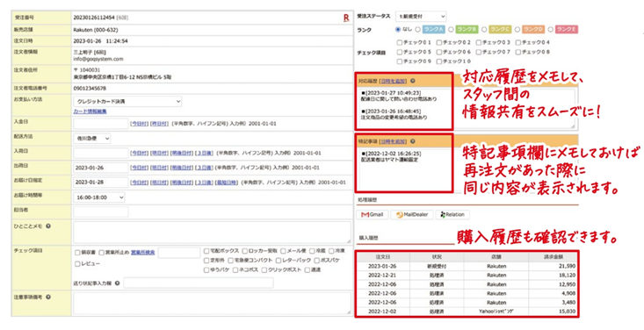Image resolution: width=644 pixels, height=330 pixels.
Task: Click purchase history amount 21,590
Action: [x=568, y=267]
